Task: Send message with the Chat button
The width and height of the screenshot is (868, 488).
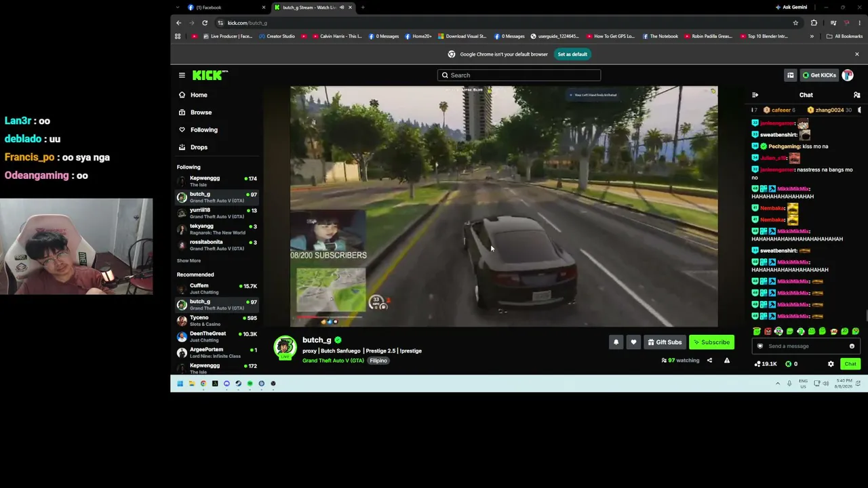Action: click(x=850, y=364)
